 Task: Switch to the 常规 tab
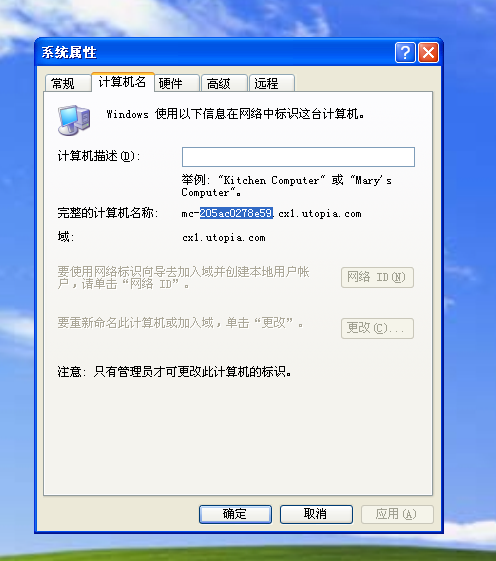point(68,83)
